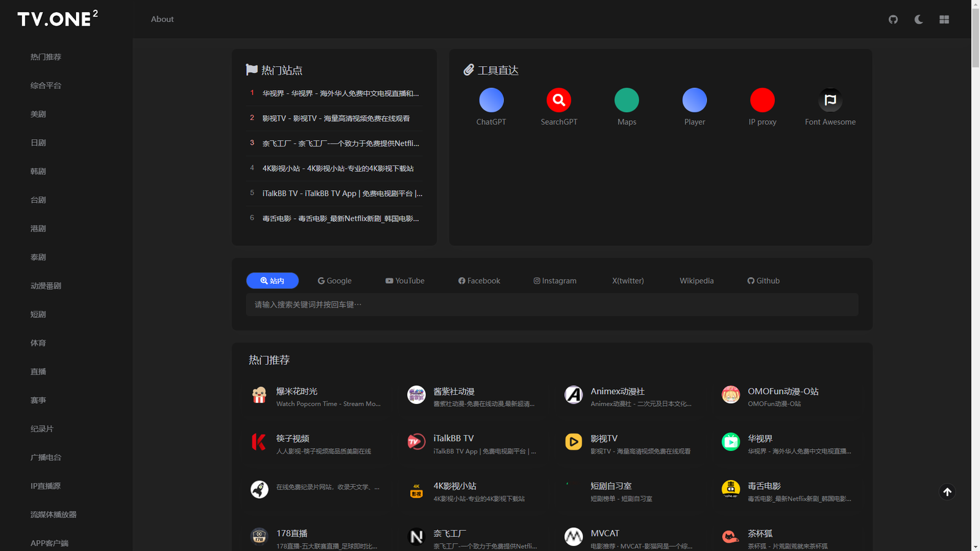Select 赛事 in the sidebar
This screenshot has width=980, height=551.
(38, 400)
